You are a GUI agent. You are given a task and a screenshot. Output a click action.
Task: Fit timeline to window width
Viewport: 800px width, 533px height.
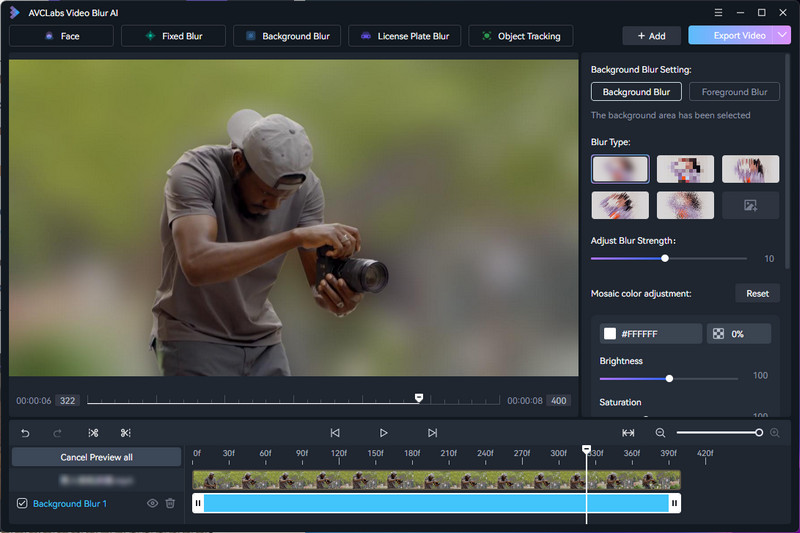tap(628, 433)
